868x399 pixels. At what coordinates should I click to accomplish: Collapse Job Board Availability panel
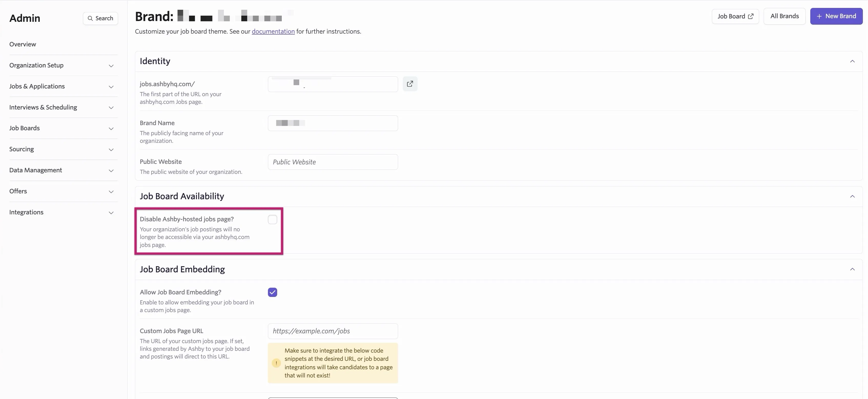click(x=852, y=196)
